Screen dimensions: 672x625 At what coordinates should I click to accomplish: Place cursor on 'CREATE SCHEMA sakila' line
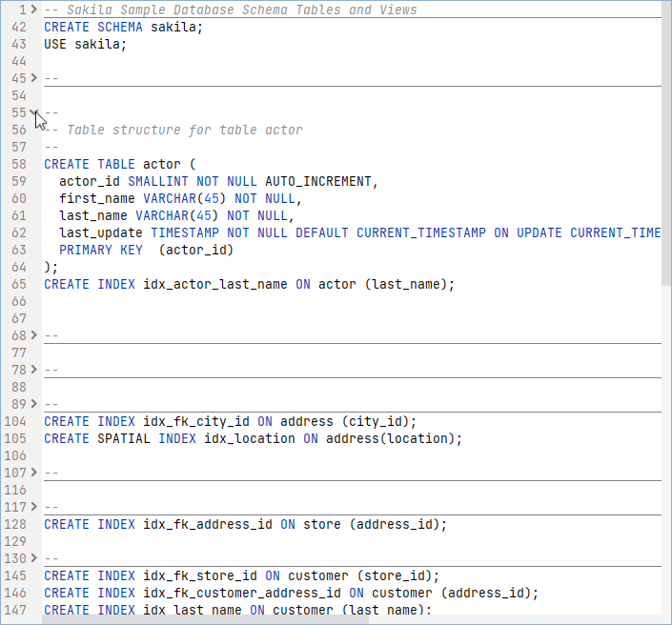[x=123, y=27]
